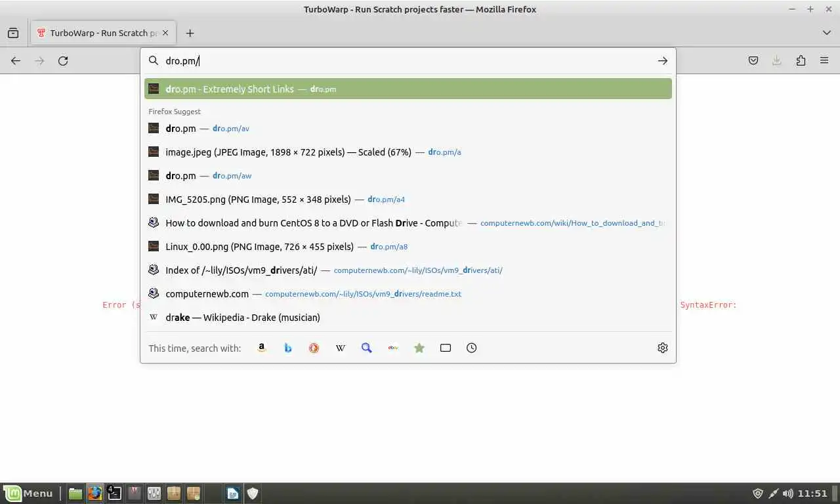Image resolution: width=840 pixels, height=504 pixels.
Task: Open a new tab
Action: click(x=190, y=33)
